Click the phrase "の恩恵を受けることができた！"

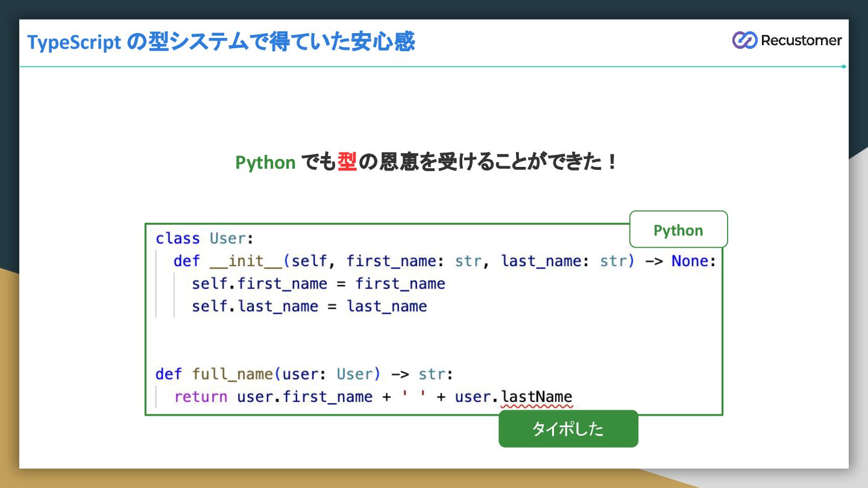click(x=489, y=162)
